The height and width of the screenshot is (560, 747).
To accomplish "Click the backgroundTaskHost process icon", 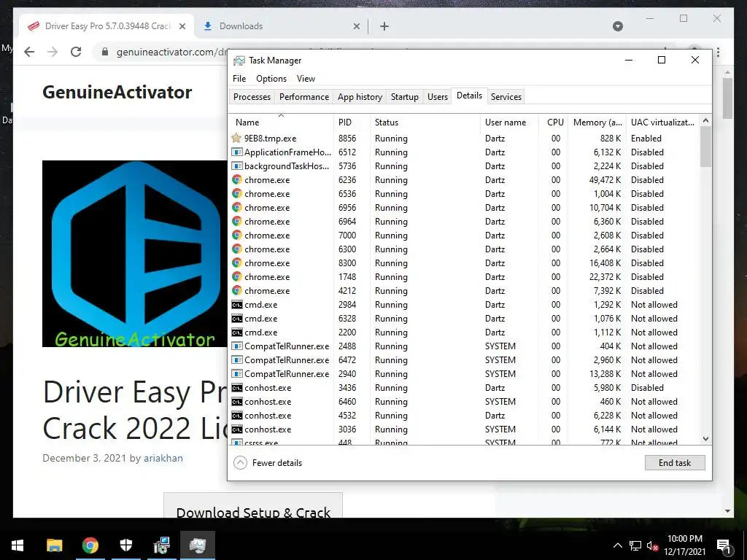I will pyautogui.click(x=236, y=166).
